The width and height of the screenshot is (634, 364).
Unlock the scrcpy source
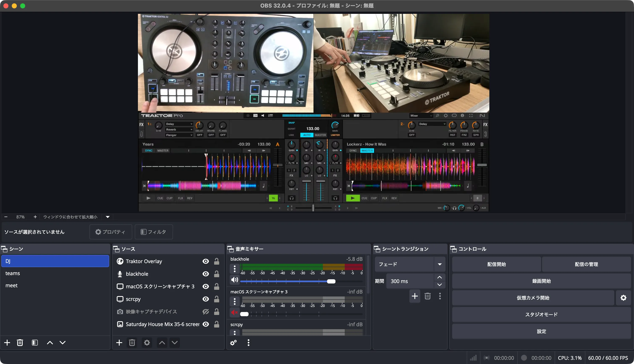pos(216,299)
